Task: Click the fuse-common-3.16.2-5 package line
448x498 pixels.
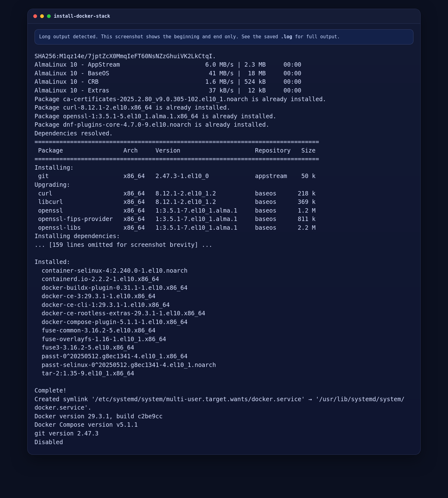Action: coord(99,331)
